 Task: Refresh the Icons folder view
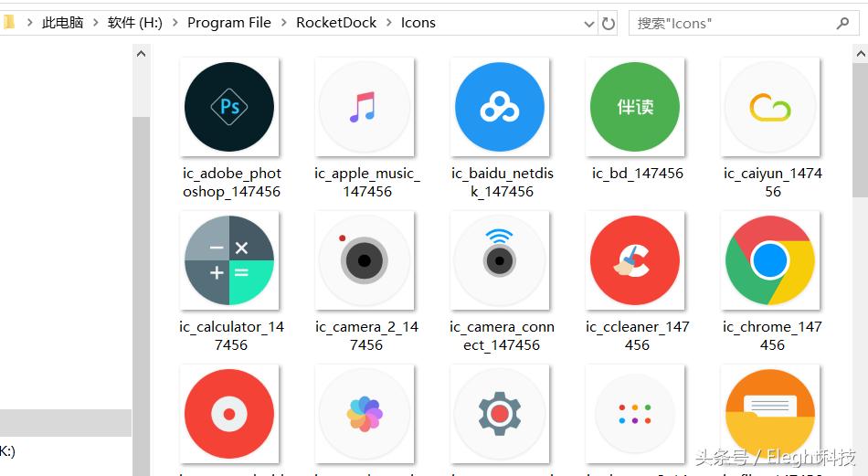point(609,23)
